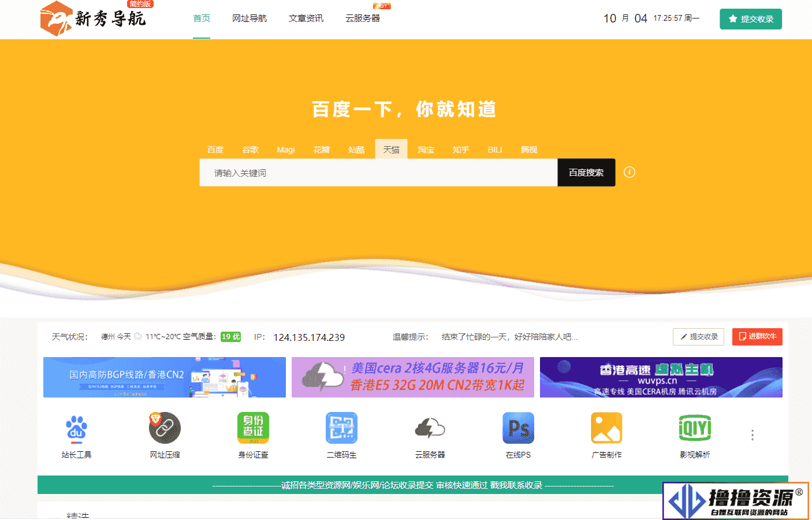The image size is (812, 520).
Task: Open the 云服务器 cloud lightning icon
Action: point(430,428)
